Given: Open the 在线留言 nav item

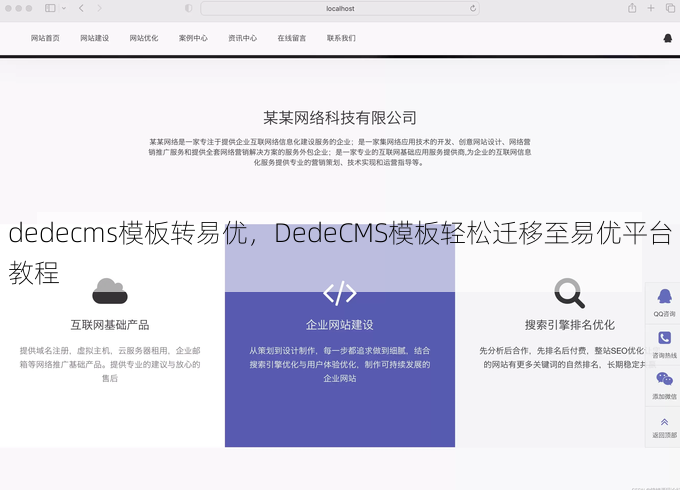Looking at the screenshot, I should (x=292, y=38).
